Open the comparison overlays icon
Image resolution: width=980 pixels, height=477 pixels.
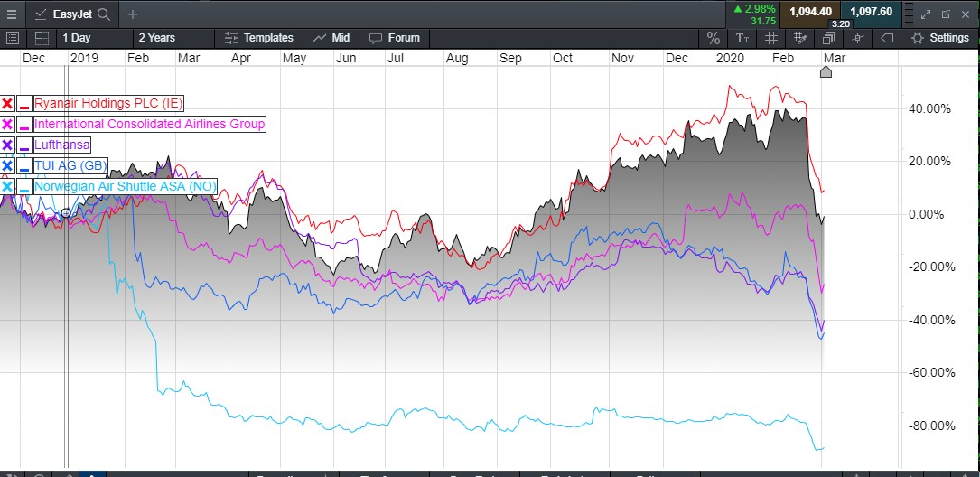829,38
